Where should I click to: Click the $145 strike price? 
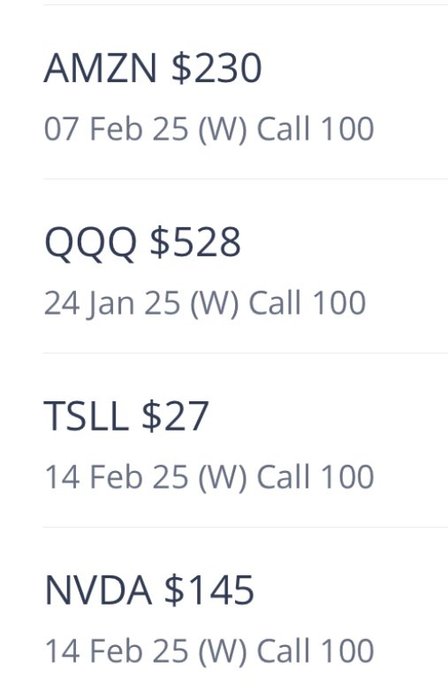[209, 590]
